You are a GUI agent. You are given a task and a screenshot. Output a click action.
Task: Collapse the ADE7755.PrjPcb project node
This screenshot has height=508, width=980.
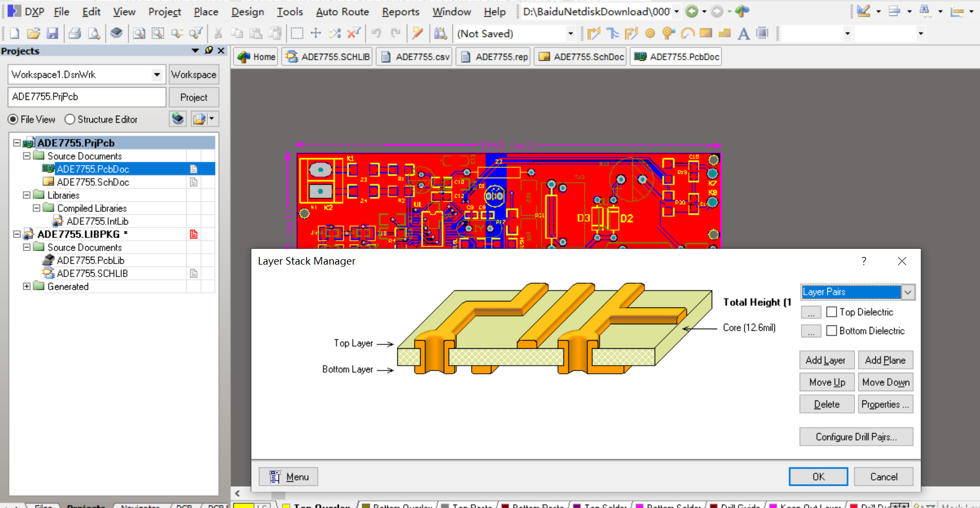coord(17,143)
